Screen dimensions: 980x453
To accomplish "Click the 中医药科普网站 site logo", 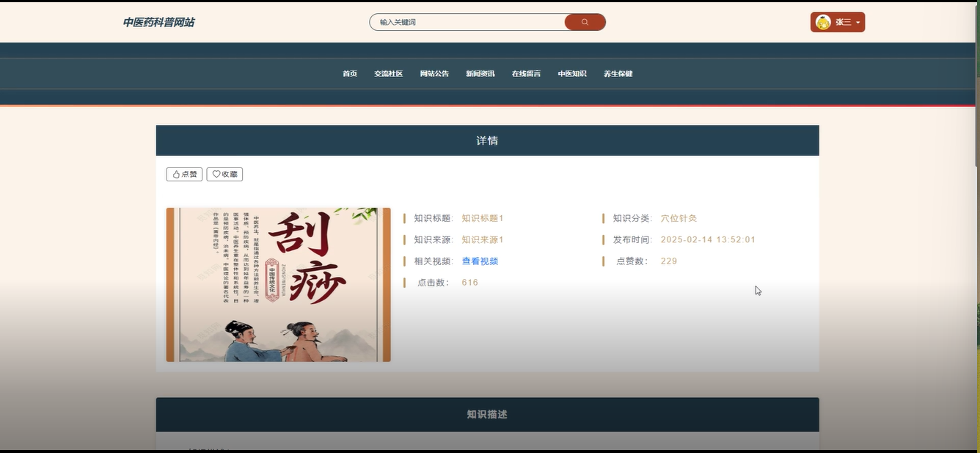I will click(x=158, y=22).
